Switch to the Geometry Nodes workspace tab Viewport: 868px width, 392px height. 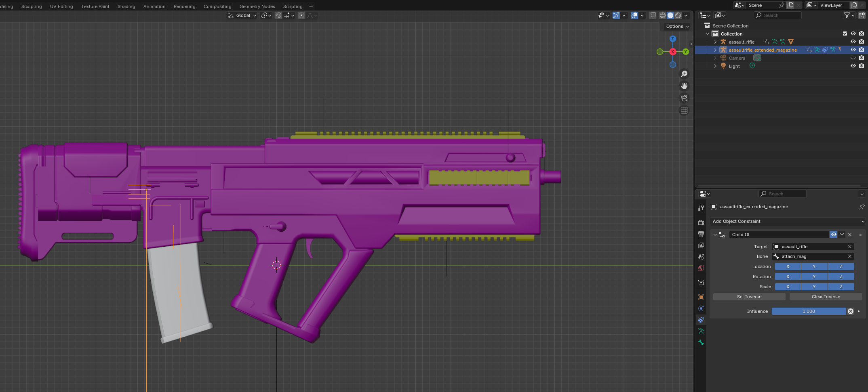click(x=257, y=6)
